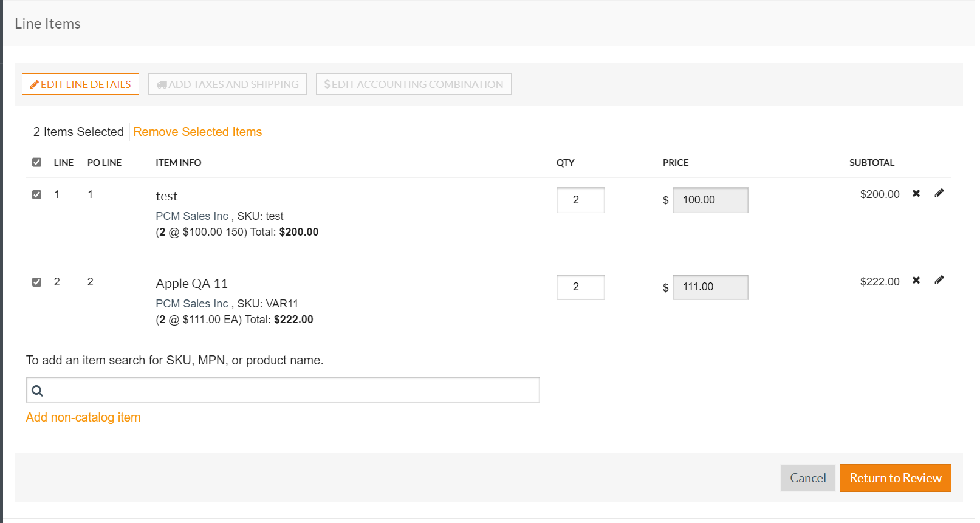Open PCM Sales Inc link under Apple QA 11
Screen dimensions: 980x523
pyautogui.click(x=192, y=304)
